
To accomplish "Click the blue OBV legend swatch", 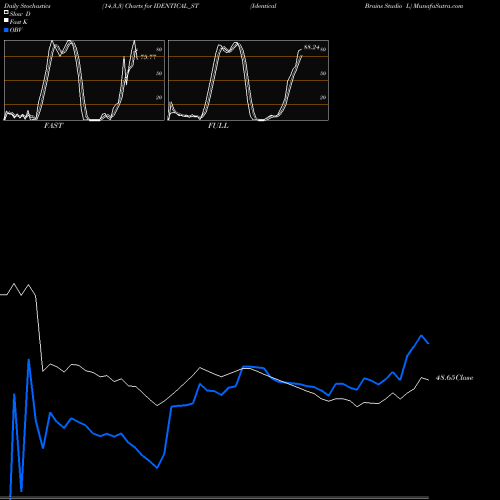I will click(x=6, y=30).
